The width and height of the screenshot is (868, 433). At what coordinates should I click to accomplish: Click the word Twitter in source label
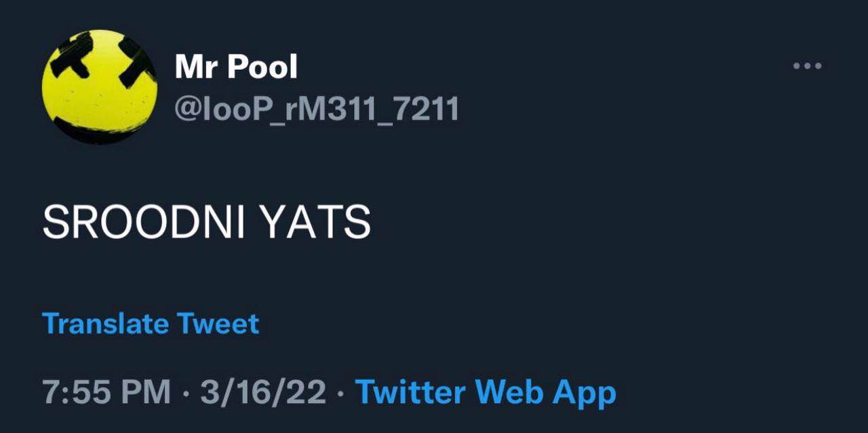pyautogui.click(x=410, y=392)
